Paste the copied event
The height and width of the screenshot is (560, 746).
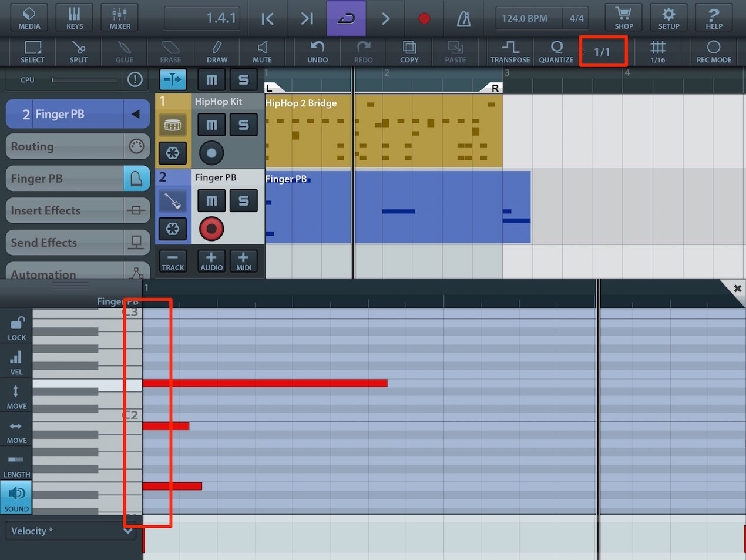pos(455,52)
